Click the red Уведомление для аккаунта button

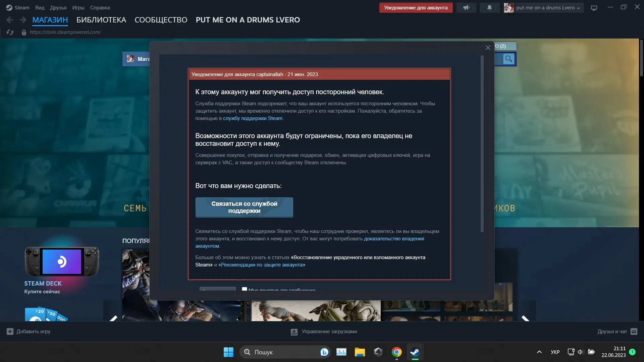point(416,7)
